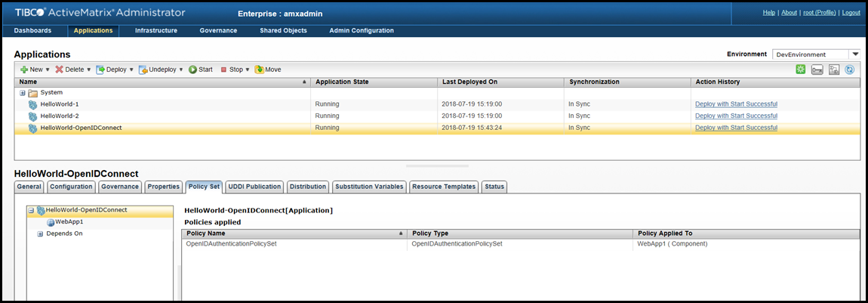
Task: Switch to the Substitution Variables tab
Action: 369,187
